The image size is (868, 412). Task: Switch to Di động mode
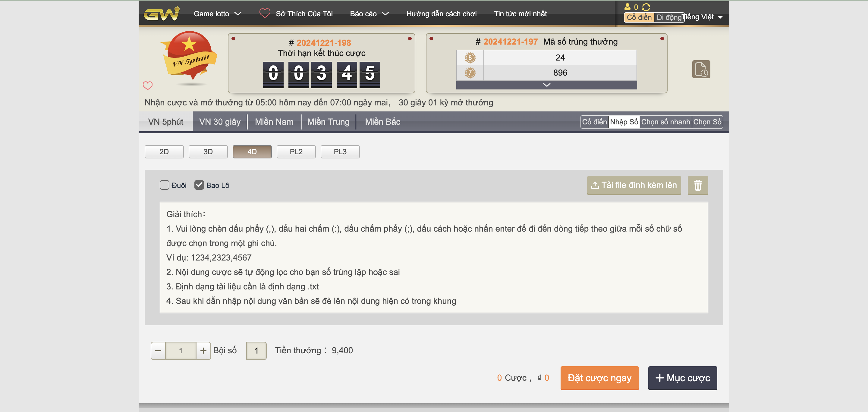[668, 17]
